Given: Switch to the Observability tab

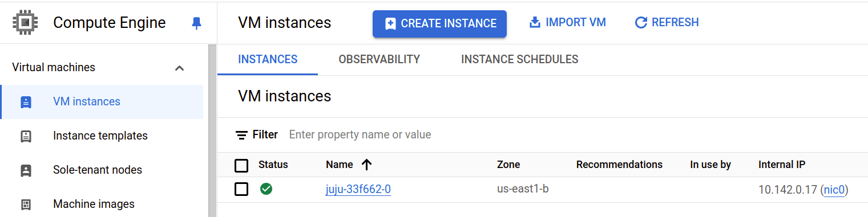Looking at the screenshot, I should (379, 59).
